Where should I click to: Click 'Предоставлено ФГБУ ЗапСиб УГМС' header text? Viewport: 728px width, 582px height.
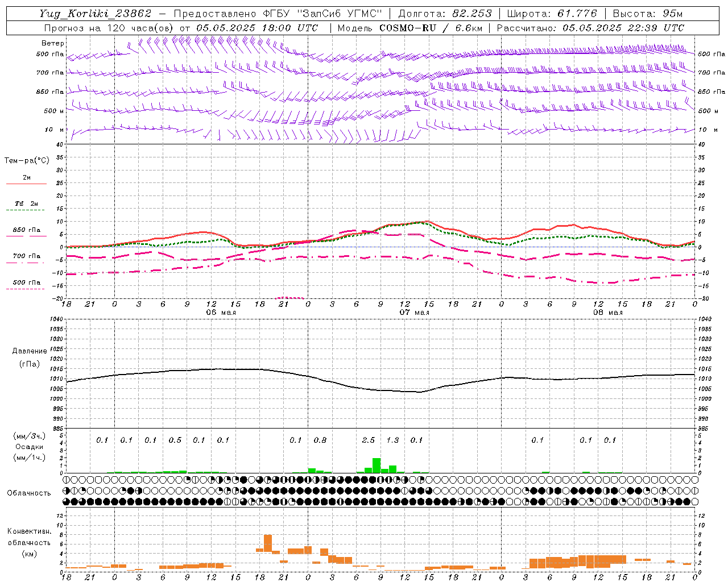pos(278,14)
